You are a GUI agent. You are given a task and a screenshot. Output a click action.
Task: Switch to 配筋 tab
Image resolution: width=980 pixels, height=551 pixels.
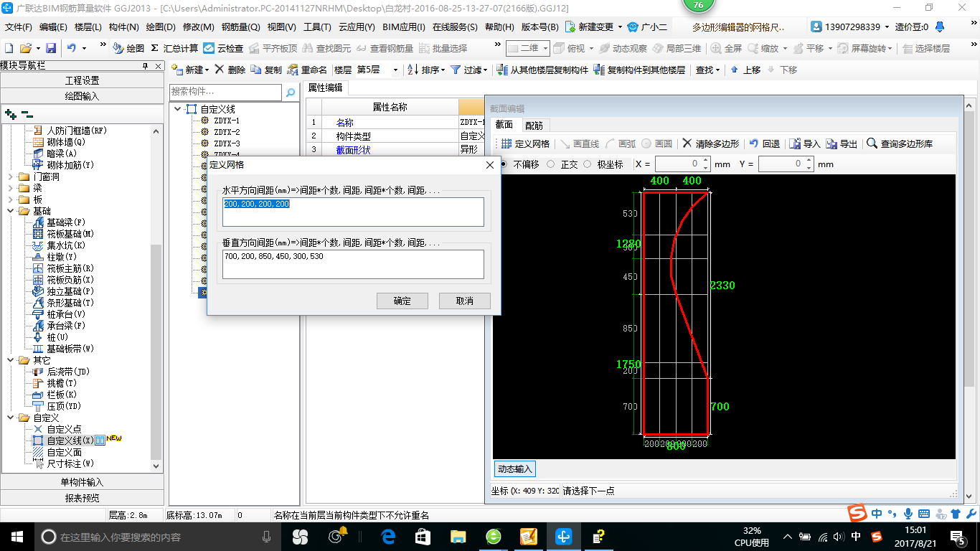click(x=533, y=125)
